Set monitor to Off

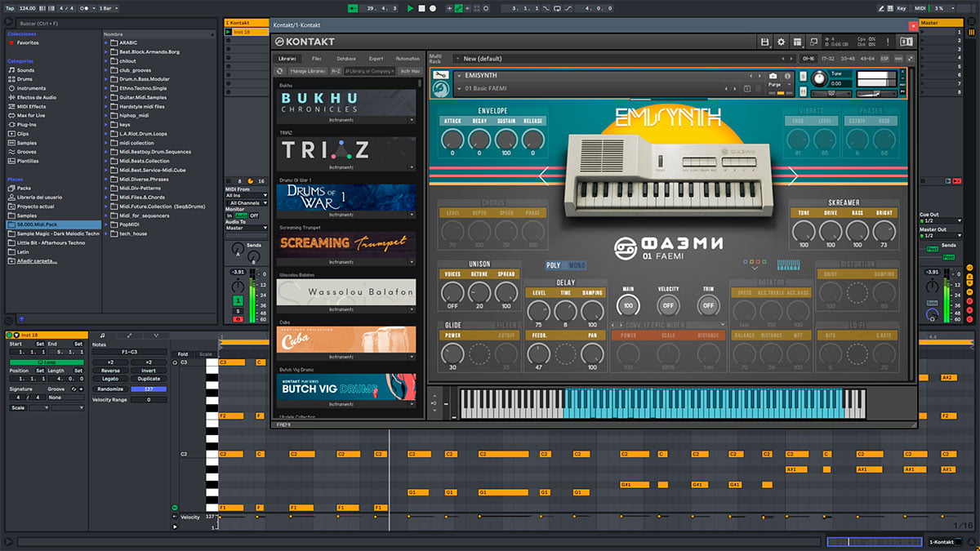tap(254, 216)
